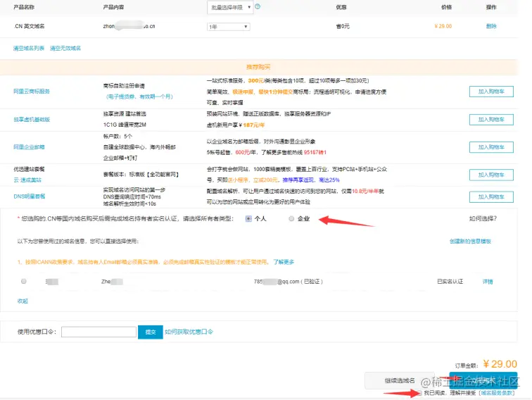Image resolution: width=532 pixels, height=400 pixels.
Task: Open 详情 for the verified template
Action: [x=488, y=282]
